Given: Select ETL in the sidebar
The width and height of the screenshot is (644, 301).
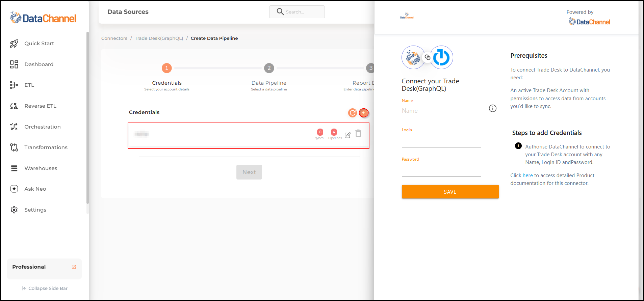Looking at the screenshot, I should coord(29,85).
